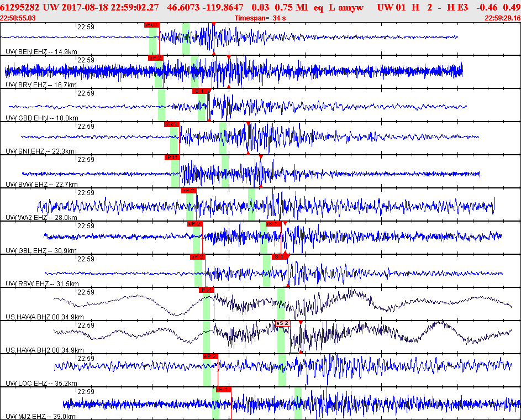Select the iPd1 pick flag on SNI trace

[172, 124]
